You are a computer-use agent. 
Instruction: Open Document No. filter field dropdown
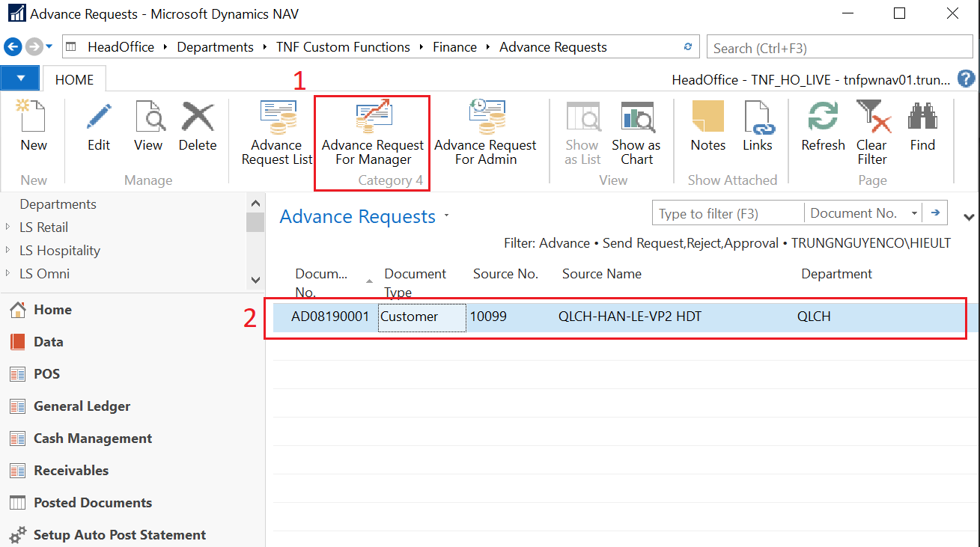click(x=915, y=214)
